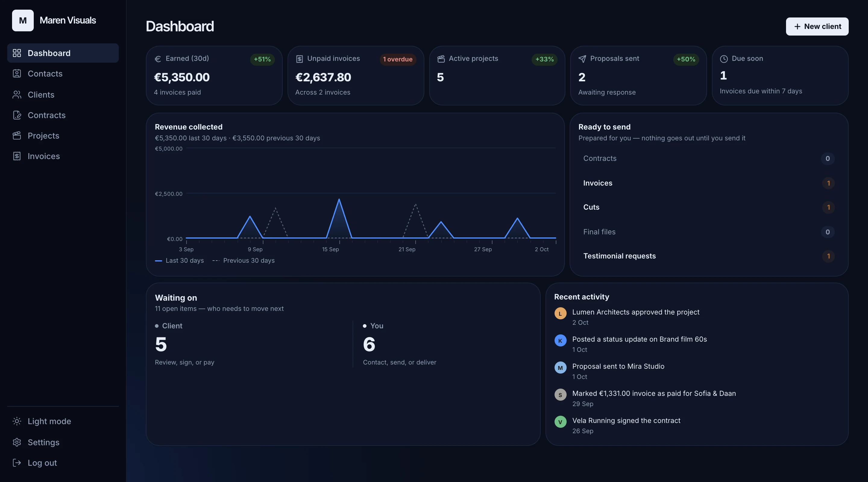Click the 'Marked €1,331.00 invoice as paid' entry
This screenshot has width=868, height=482.
pos(654,393)
